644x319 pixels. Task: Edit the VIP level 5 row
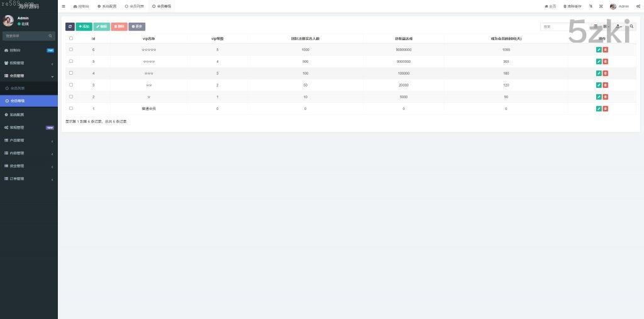click(599, 49)
